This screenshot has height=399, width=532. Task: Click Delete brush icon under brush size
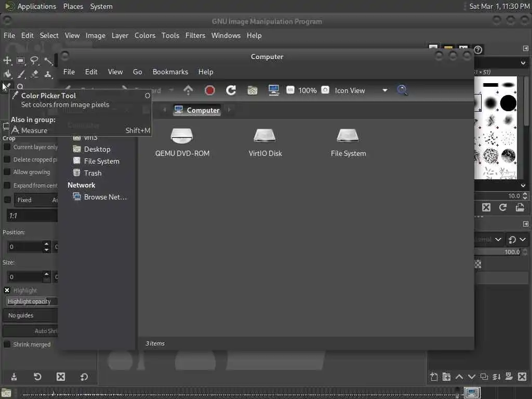click(486, 207)
